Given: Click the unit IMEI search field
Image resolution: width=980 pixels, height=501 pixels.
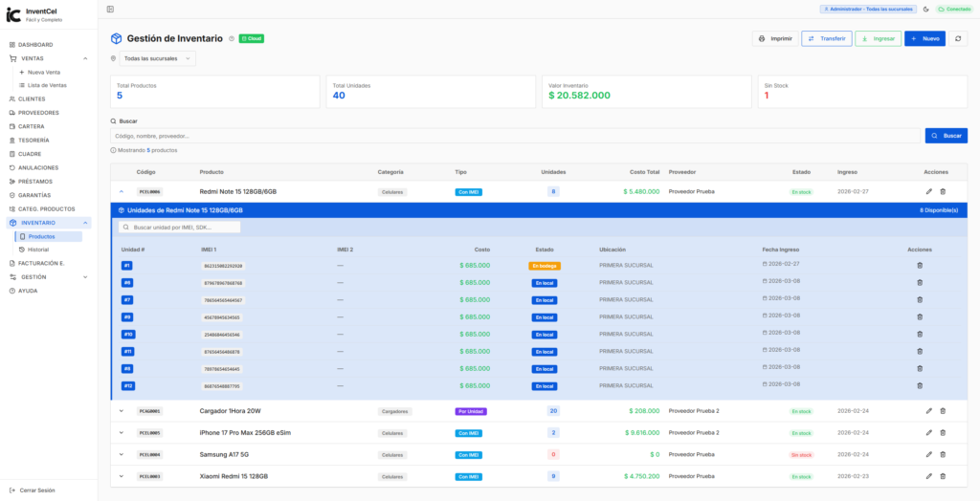Looking at the screenshot, I should [x=182, y=228].
